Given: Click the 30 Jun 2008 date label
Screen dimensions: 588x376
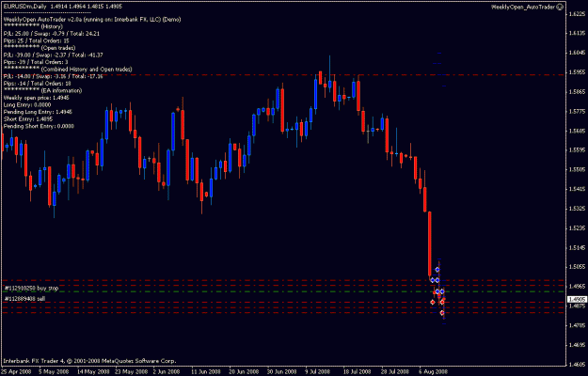Looking at the screenshot, I should tap(281, 372).
